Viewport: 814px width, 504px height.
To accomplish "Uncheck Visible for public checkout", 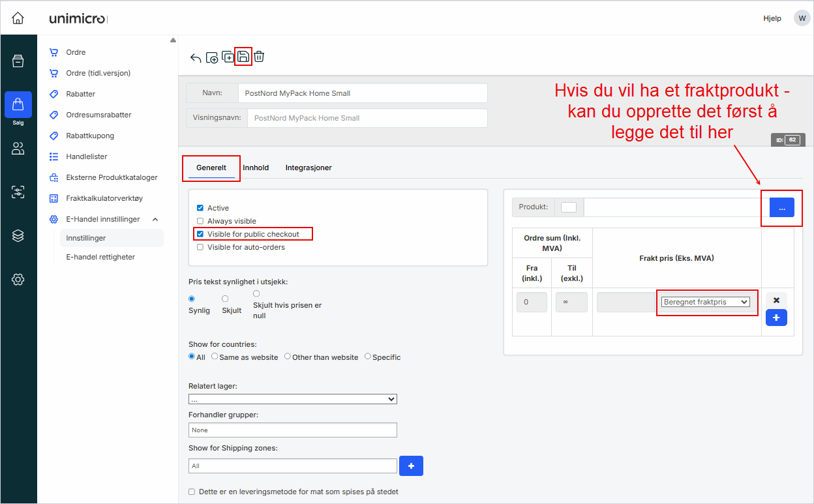I will tap(200, 234).
